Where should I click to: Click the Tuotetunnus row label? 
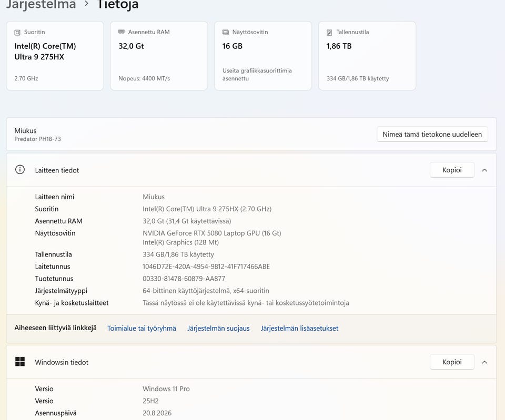[54, 279]
